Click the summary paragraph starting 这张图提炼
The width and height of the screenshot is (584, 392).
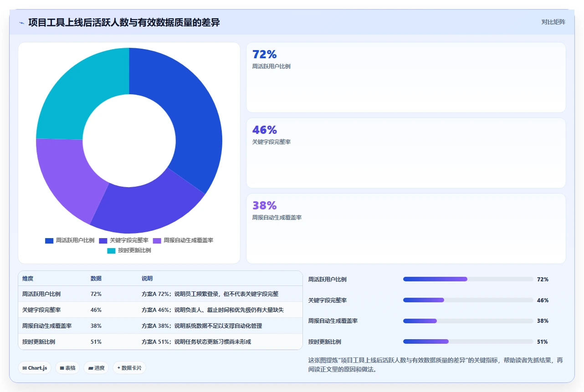436,365
